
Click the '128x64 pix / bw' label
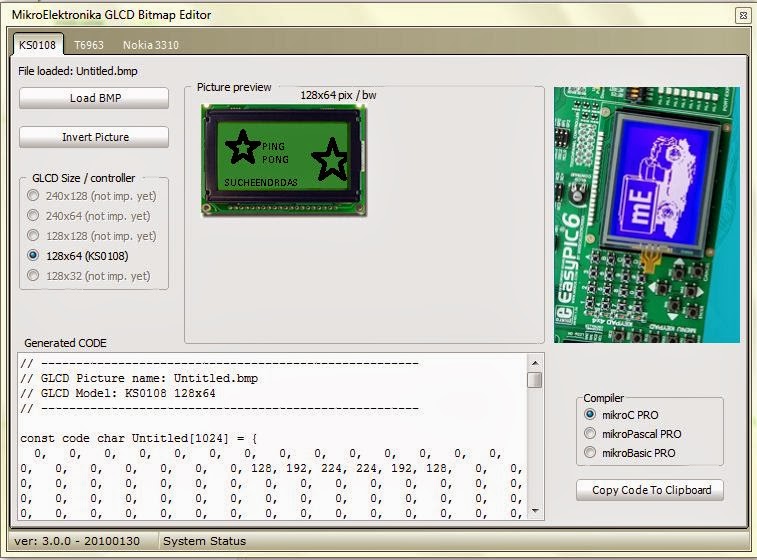[x=338, y=95]
